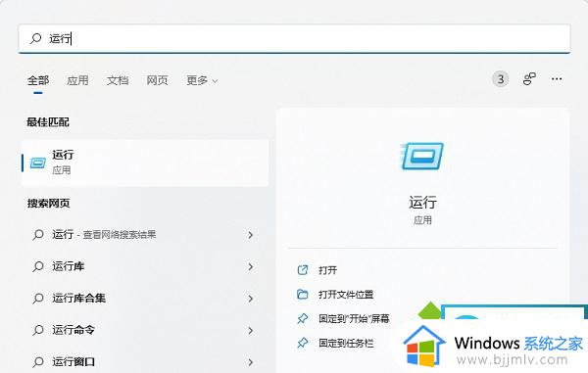Click 打开 in the preview pane
588x373 pixels.
327,270
